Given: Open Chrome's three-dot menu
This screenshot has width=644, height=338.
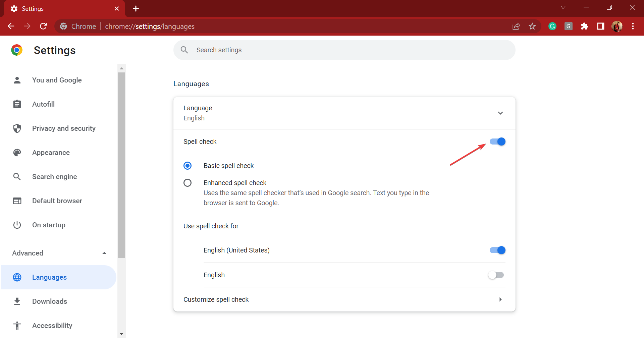Looking at the screenshot, I should coord(633,26).
